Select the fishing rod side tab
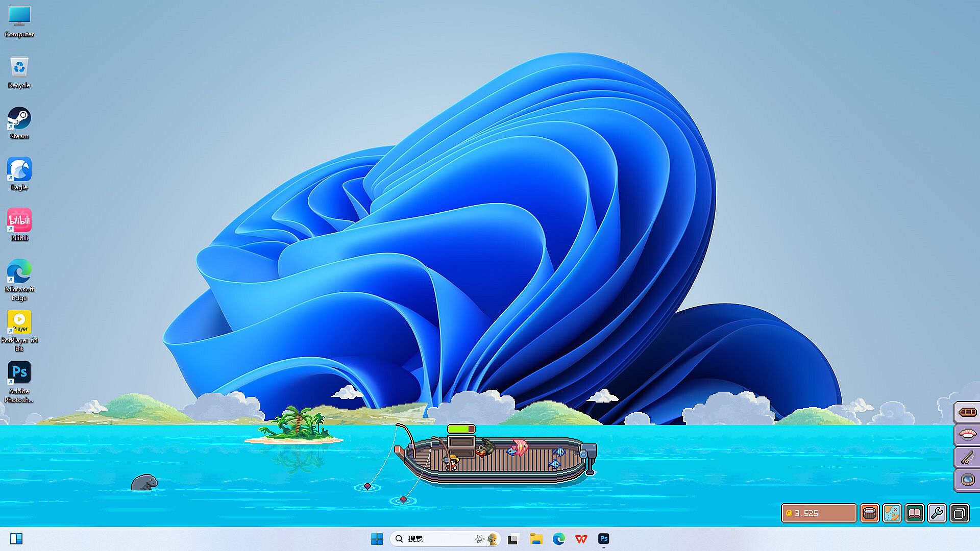 pyautogui.click(x=967, y=458)
